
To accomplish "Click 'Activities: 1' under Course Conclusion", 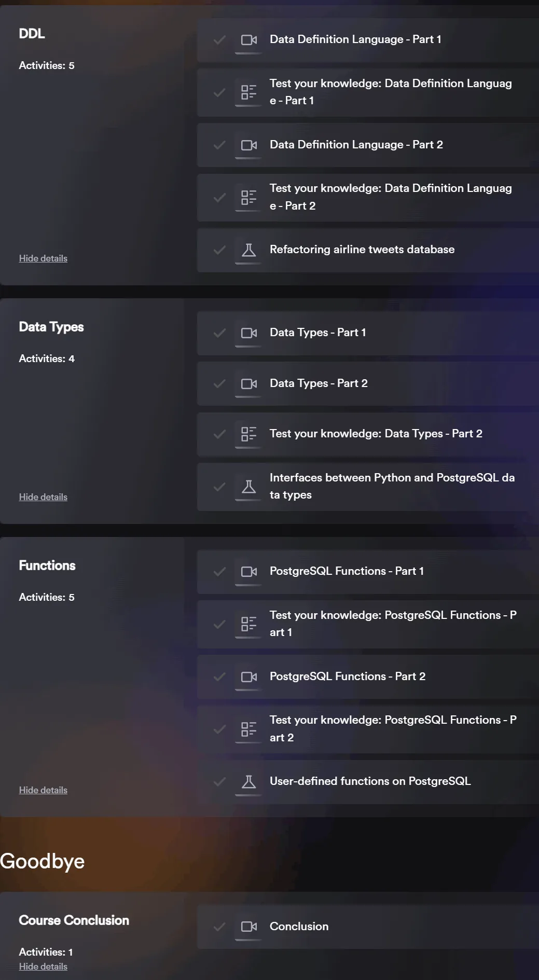I will pos(46,952).
